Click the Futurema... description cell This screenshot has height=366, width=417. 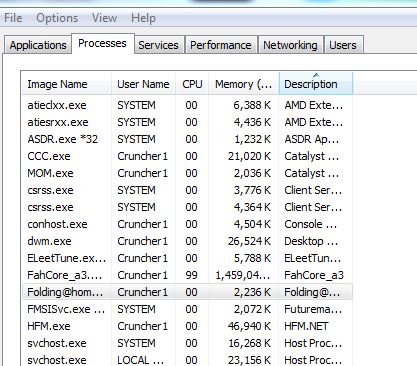pyautogui.click(x=313, y=309)
